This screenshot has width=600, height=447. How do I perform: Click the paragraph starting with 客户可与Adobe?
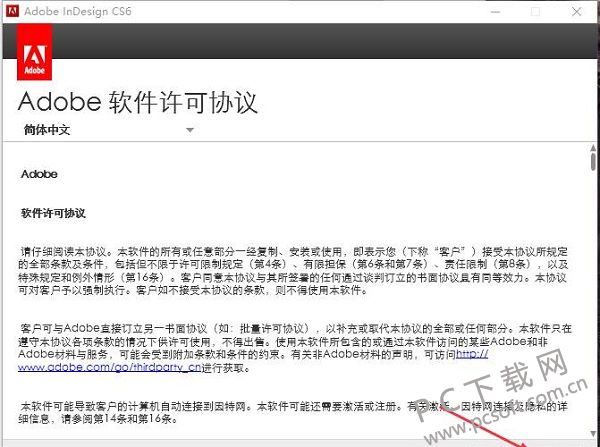pyautogui.click(x=295, y=348)
